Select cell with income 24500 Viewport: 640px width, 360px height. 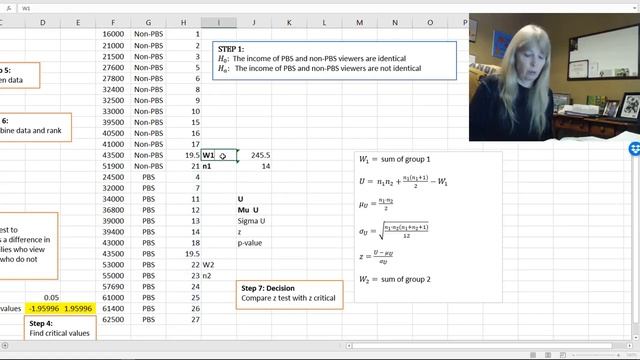[x=113, y=177]
